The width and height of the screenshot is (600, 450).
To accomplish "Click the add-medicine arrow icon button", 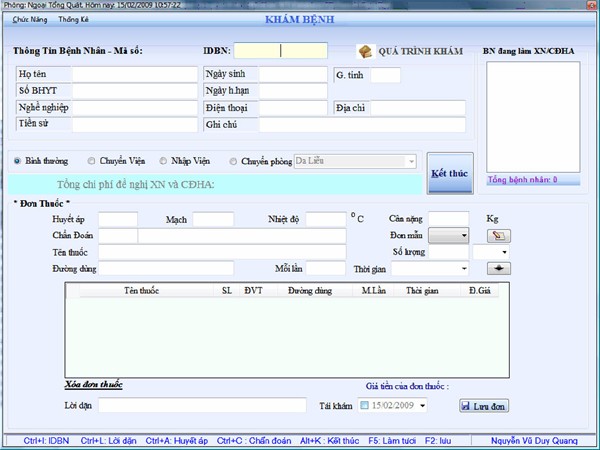I will (x=498, y=268).
